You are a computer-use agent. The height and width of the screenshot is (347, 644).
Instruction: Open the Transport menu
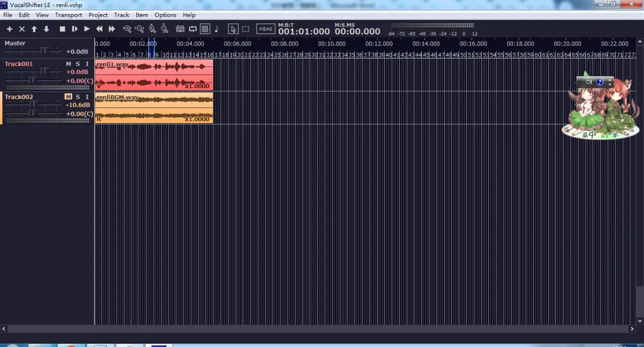pyautogui.click(x=69, y=15)
